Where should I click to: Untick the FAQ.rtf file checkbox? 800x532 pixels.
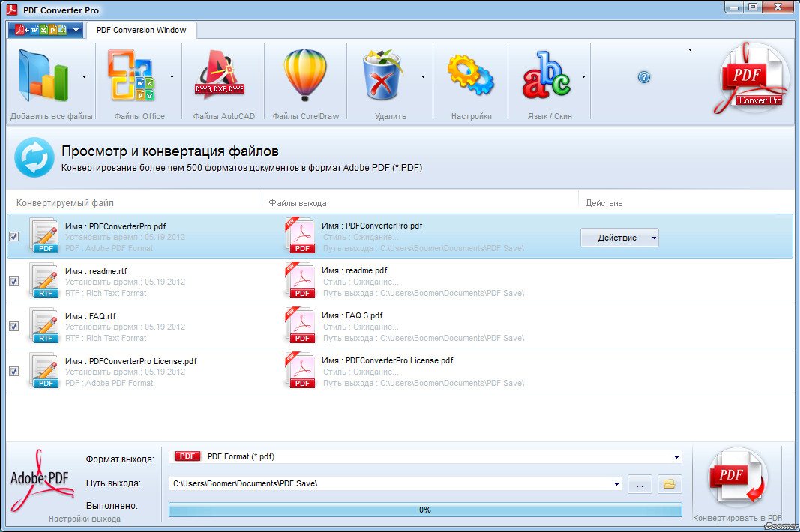tap(13, 327)
